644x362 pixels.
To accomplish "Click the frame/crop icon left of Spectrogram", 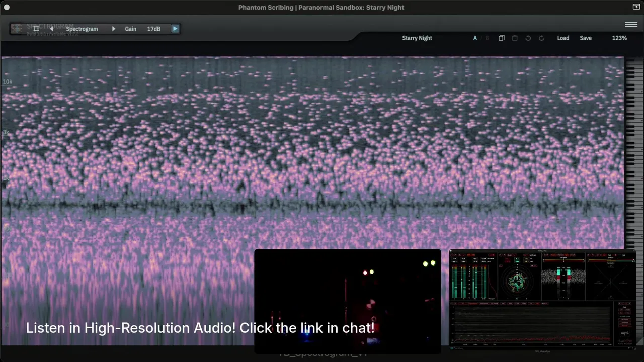I will (36, 29).
